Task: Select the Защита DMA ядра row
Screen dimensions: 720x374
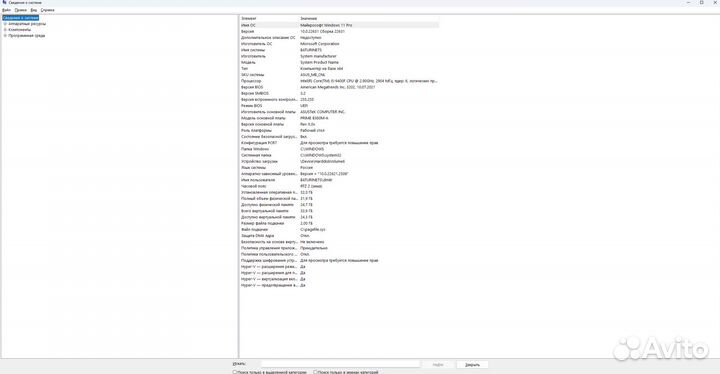Action: tap(339, 236)
